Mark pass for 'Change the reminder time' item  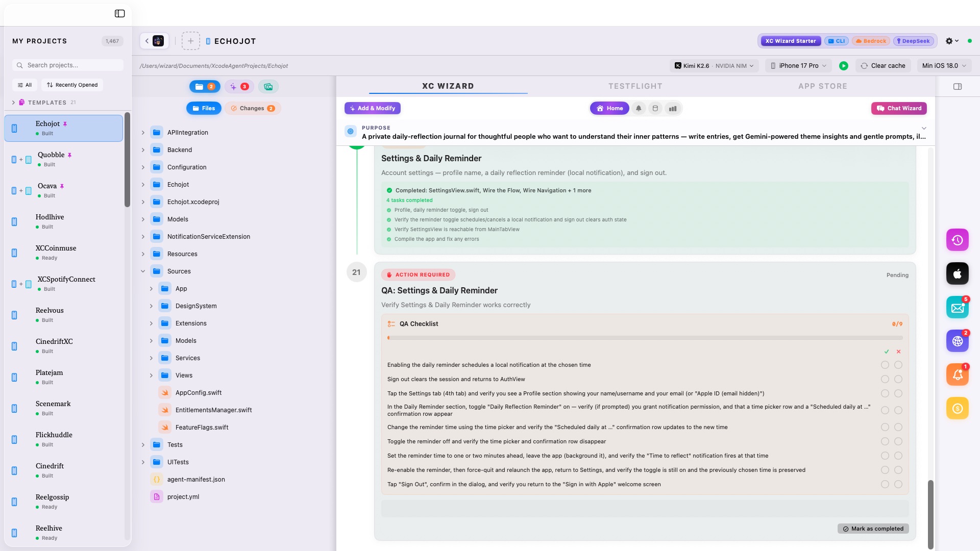[885, 427]
